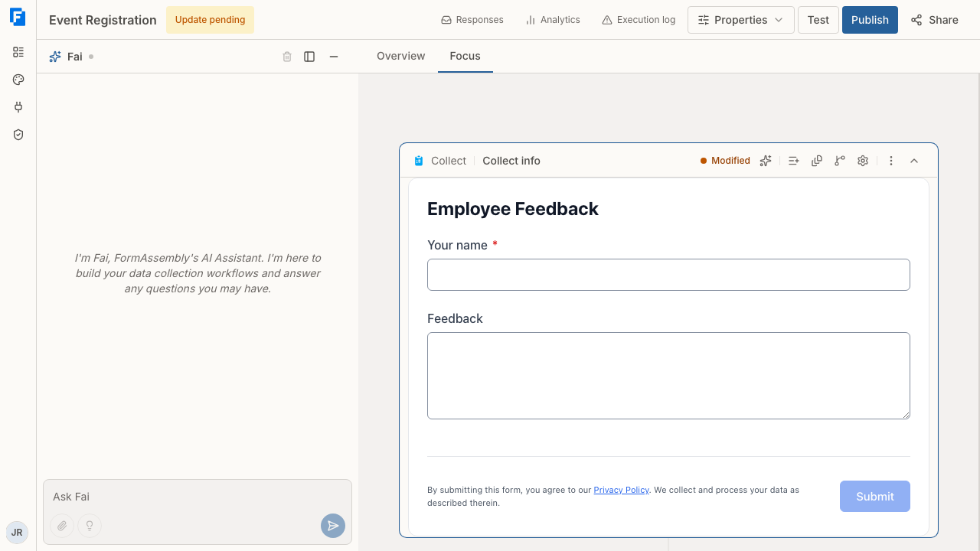Image resolution: width=980 pixels, height=551 pixels.
Task: Open the three-dot more menu on Collect step
Action: coord(891,161)
